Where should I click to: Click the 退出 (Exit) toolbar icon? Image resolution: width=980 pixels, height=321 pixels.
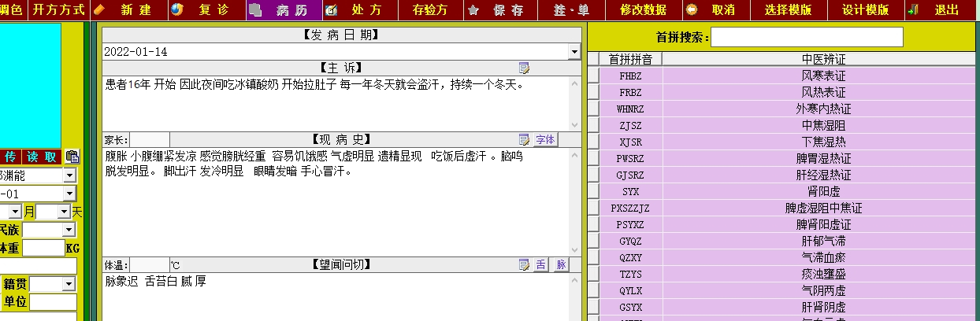tap(914, 10)
